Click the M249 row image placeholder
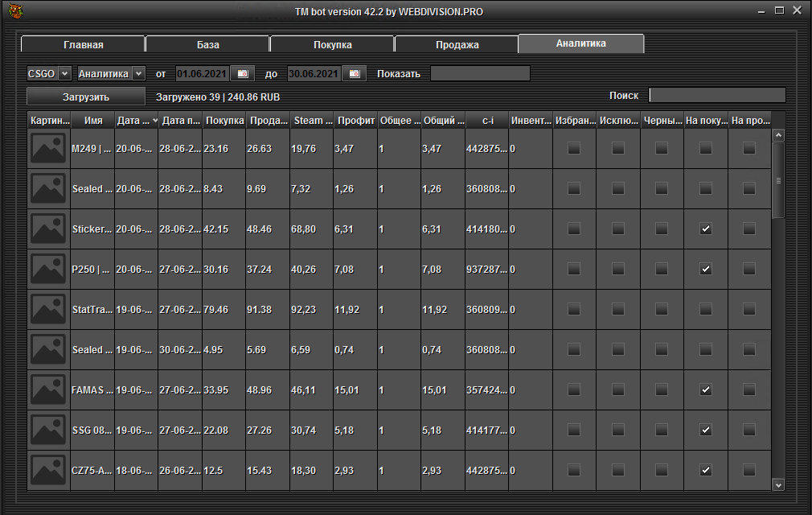812x515 pixels. pos(48,149)
